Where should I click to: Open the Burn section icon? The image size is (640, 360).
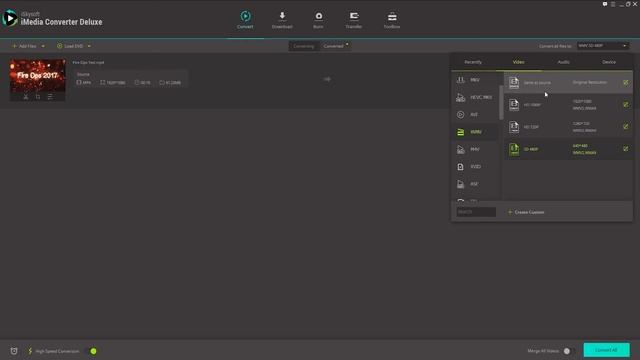pyautogui.click(x=318, y=16)
